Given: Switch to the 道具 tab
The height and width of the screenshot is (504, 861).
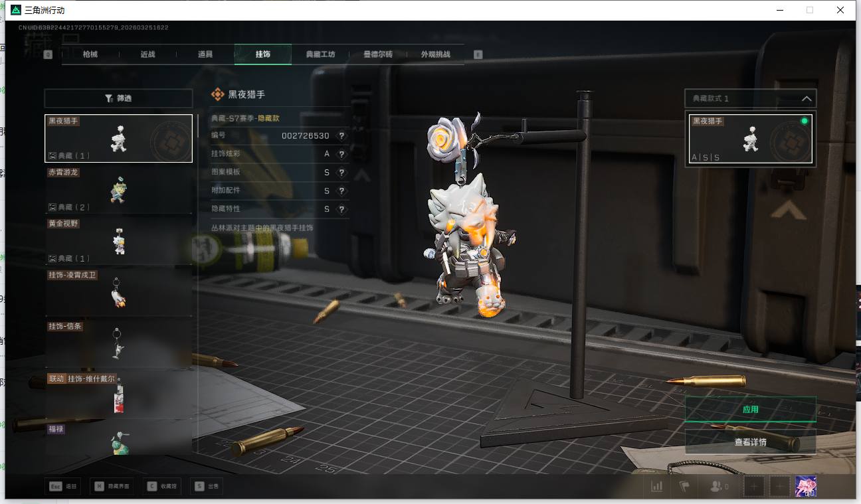Looking at the screenshot, I should point(205,54).
